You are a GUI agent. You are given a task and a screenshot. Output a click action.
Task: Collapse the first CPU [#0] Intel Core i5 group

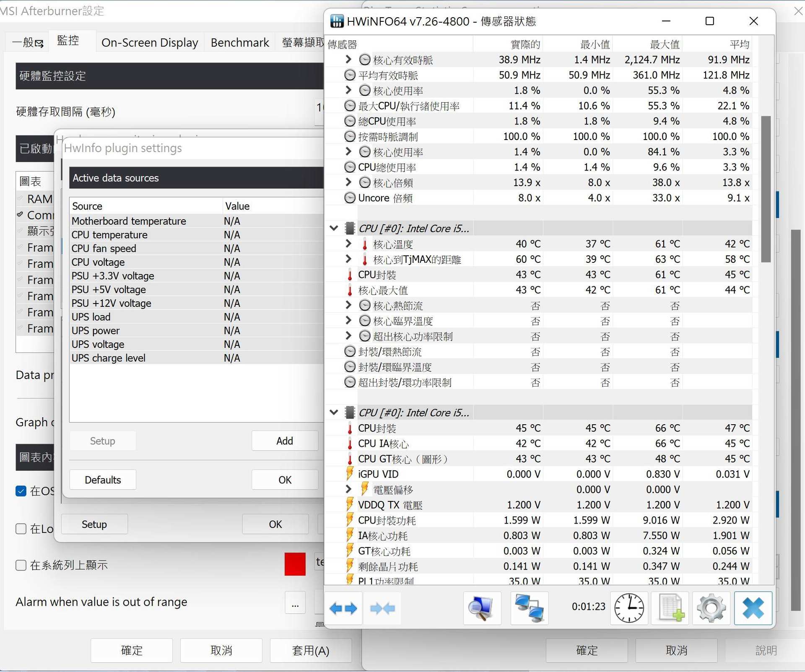click(334, 228)
